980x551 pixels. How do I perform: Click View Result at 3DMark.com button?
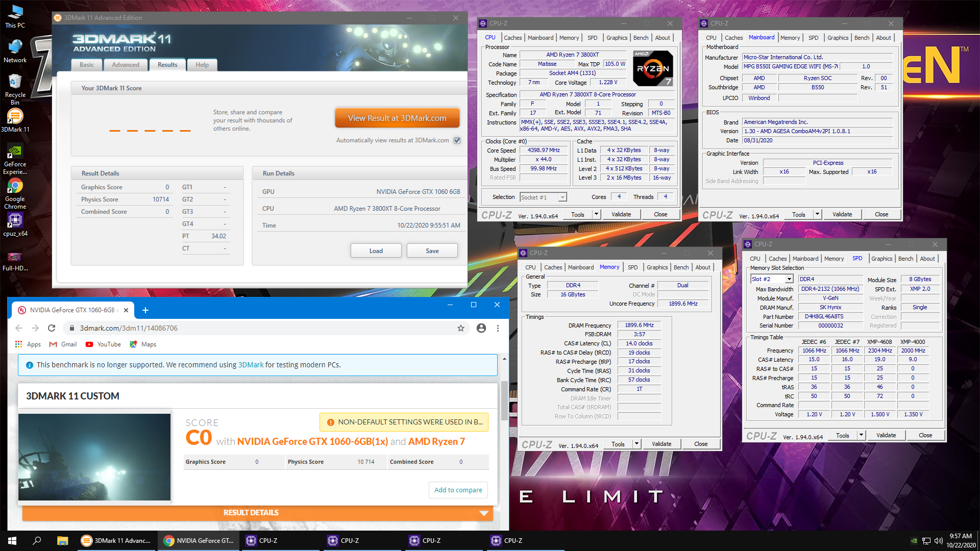click(x=397, y=118)
